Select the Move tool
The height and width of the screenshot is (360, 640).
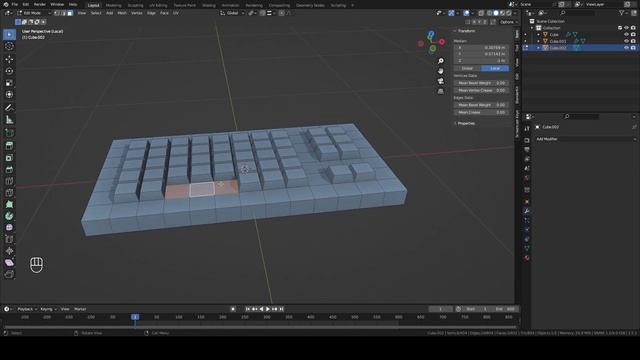[9, 60]
